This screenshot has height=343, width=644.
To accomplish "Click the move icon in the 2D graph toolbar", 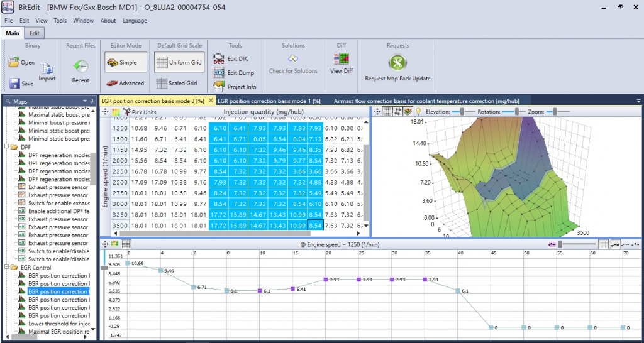I will [x=105, y=244].
